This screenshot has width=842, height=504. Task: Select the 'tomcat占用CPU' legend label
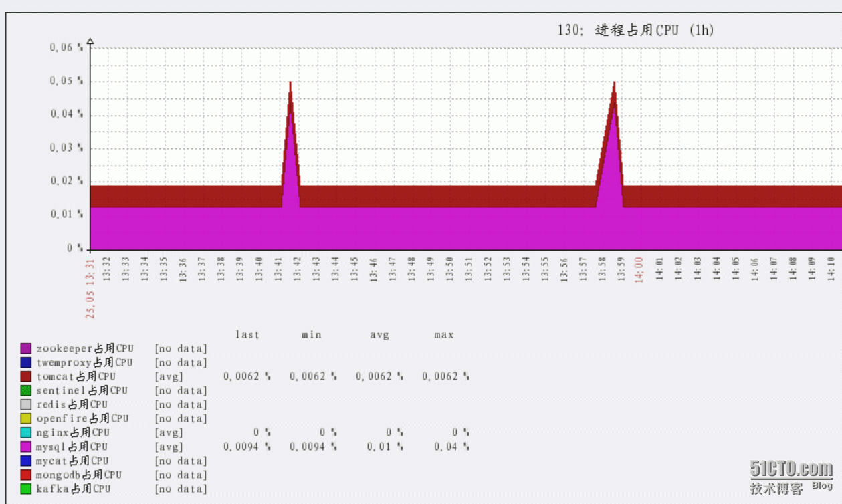point(76,376)
